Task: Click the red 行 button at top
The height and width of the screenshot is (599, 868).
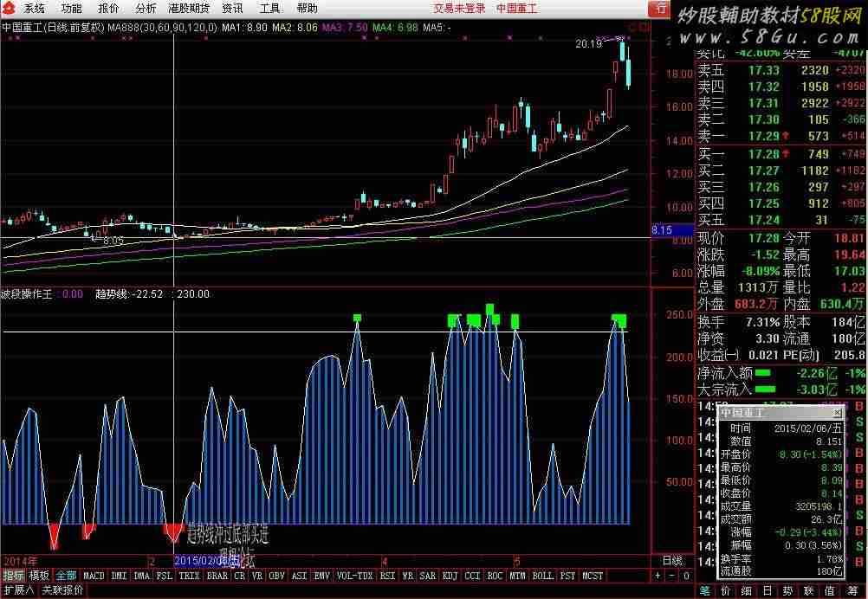Action: 660,9
